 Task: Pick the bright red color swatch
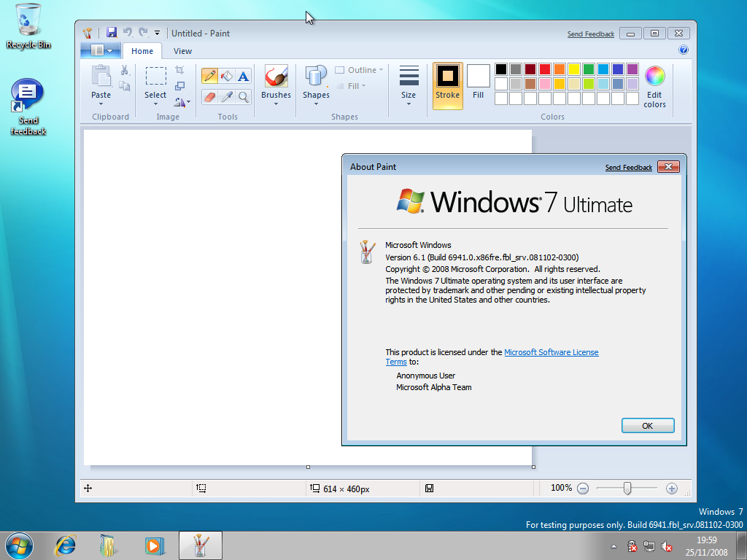coord(545,69)
